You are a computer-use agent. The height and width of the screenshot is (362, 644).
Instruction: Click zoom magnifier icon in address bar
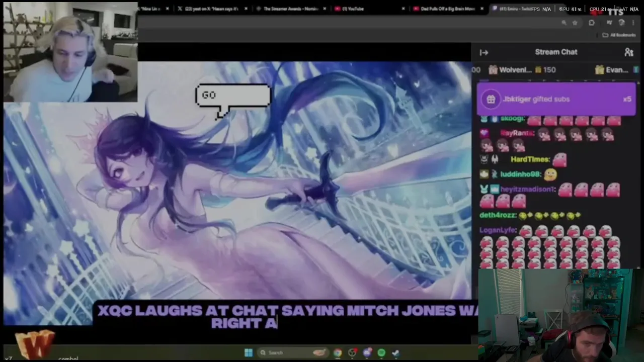click(564, 23)
